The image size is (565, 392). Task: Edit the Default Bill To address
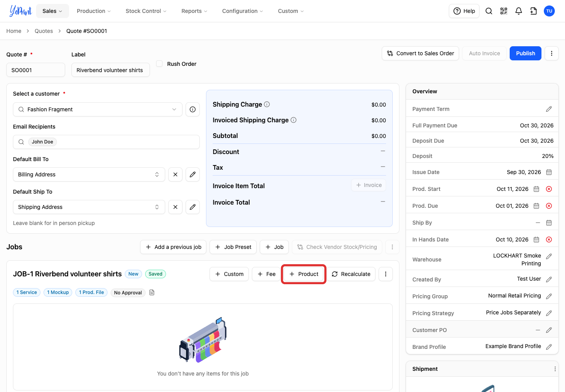193,174
